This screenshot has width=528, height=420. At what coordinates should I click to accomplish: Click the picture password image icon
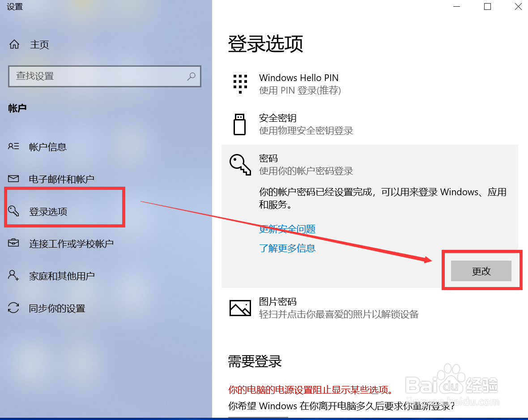click(x=240, y=308)
